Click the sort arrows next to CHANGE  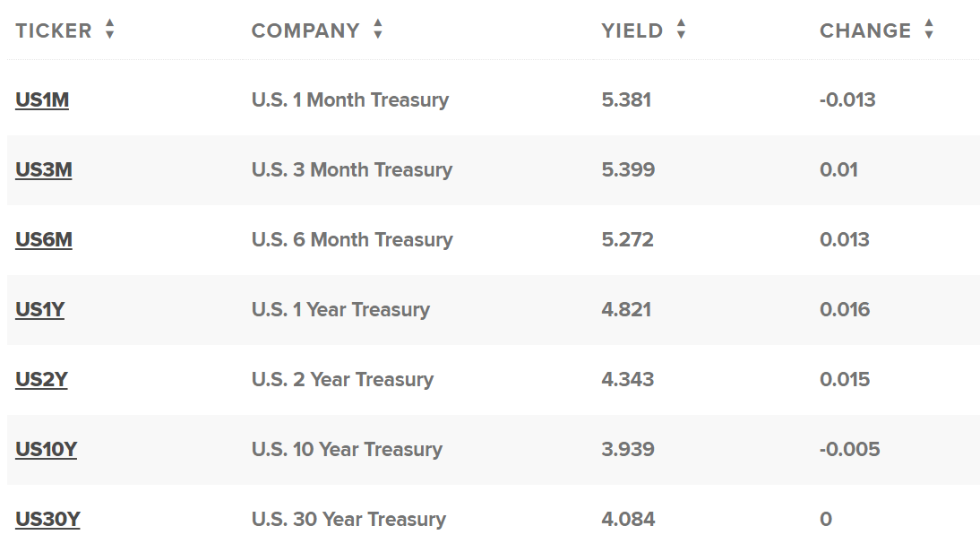coord(929,30)
